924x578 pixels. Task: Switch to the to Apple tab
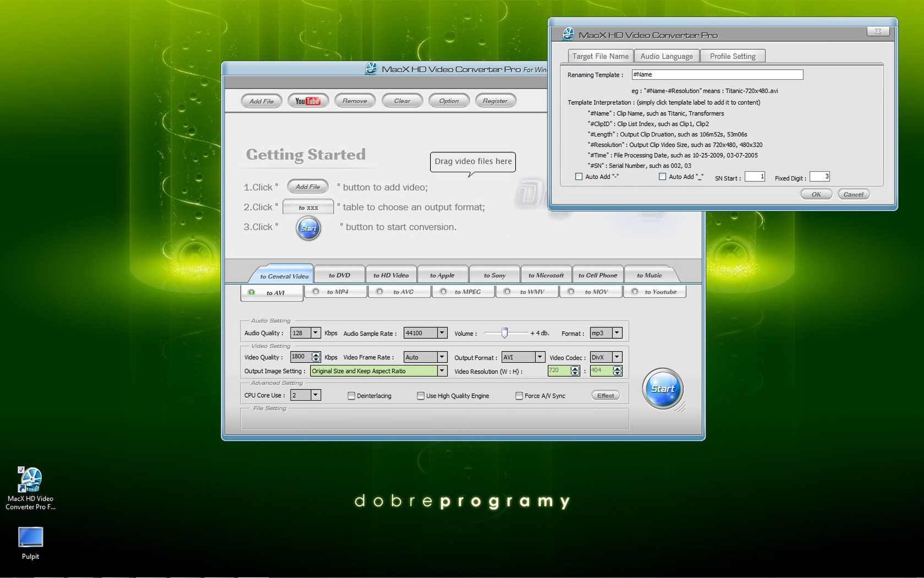(442, 275)
